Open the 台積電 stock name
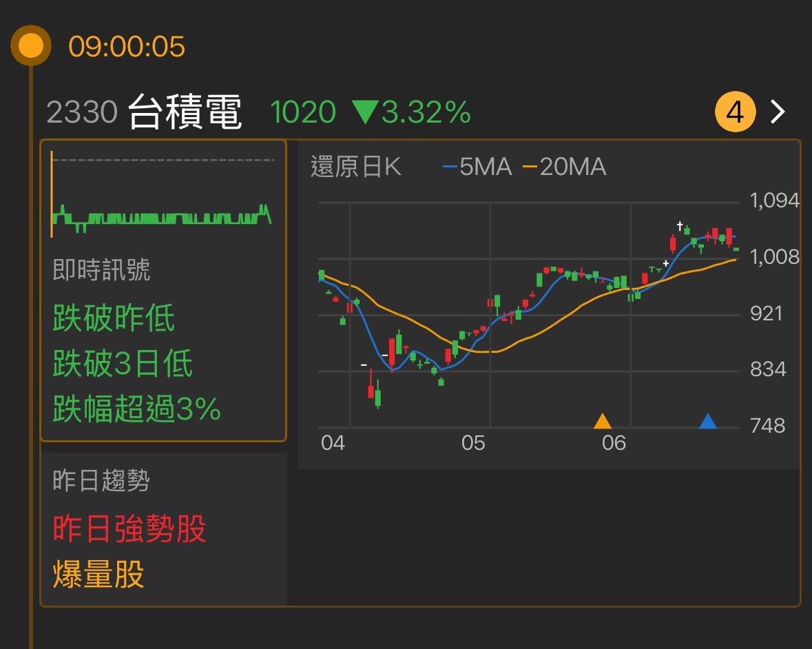Image resolution: width=812 pixels, height=649 pixels. (185, 112)
